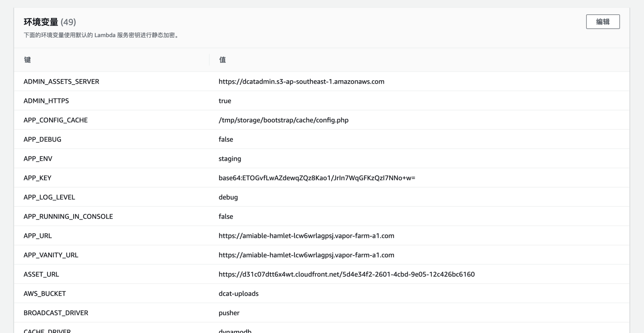The image size is (644, 333).
Task: Select the APP_DEBUG key
Action: (42, 139)
